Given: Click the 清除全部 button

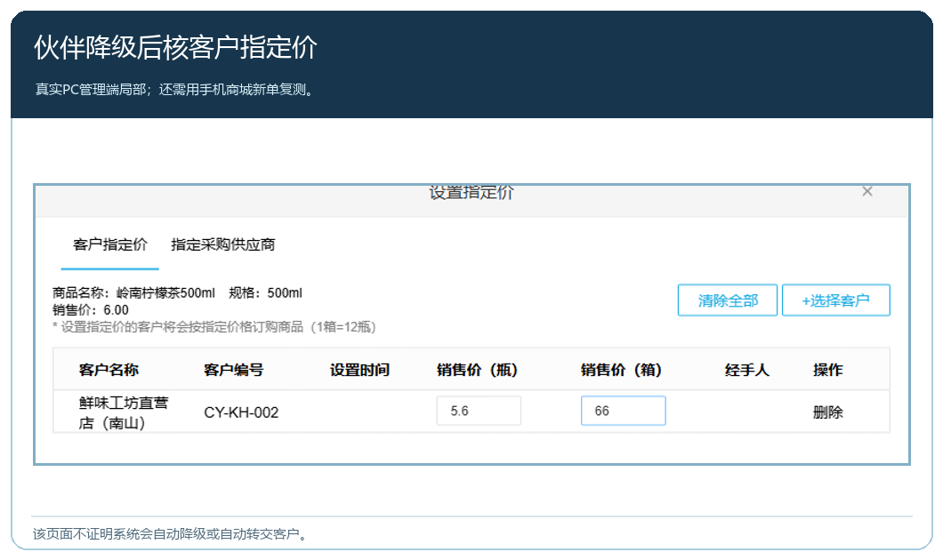Looking at the screenshot, I should click(728, 300).
